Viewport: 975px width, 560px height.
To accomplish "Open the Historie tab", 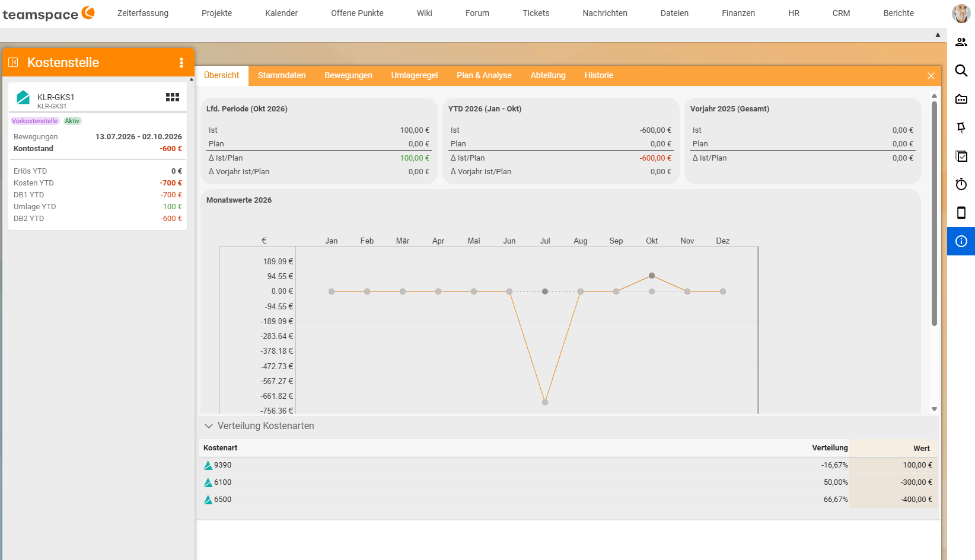I will (598, 75).
